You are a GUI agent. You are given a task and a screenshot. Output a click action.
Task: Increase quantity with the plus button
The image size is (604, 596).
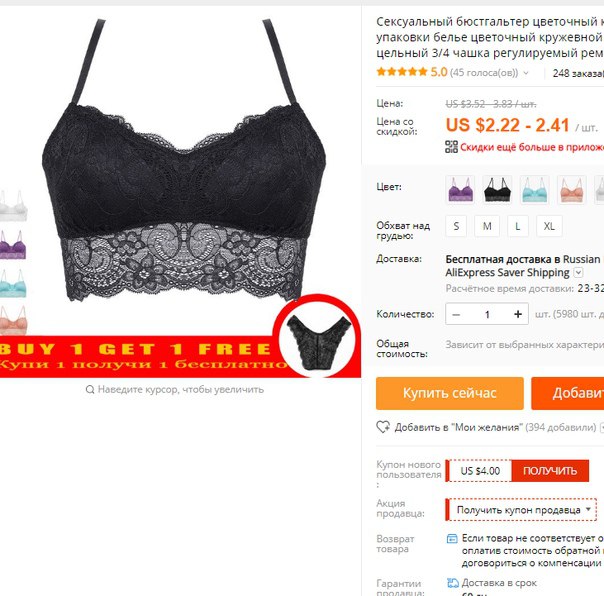tap(518, 314)
